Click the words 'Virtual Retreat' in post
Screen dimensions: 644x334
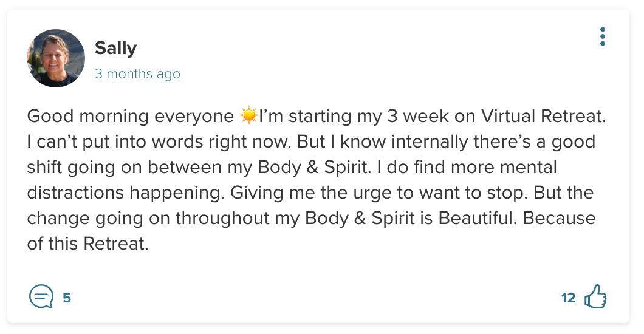(x=551, y=115)
